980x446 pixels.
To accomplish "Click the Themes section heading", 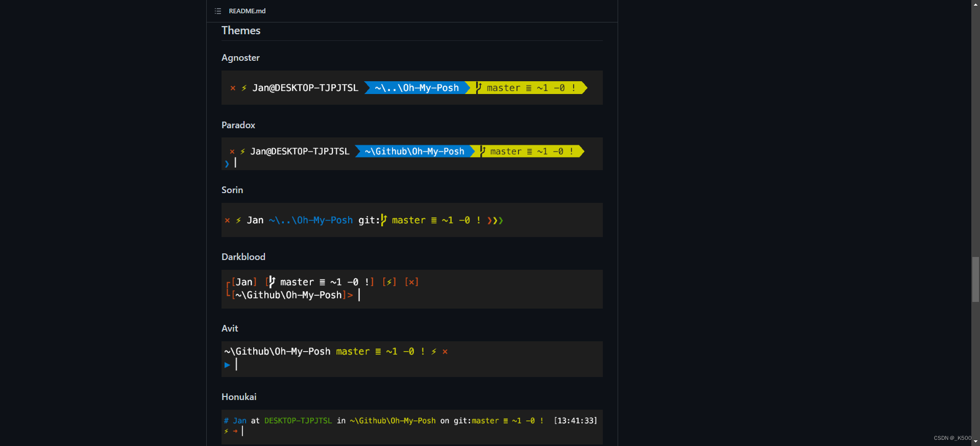I will coord(241,31).
